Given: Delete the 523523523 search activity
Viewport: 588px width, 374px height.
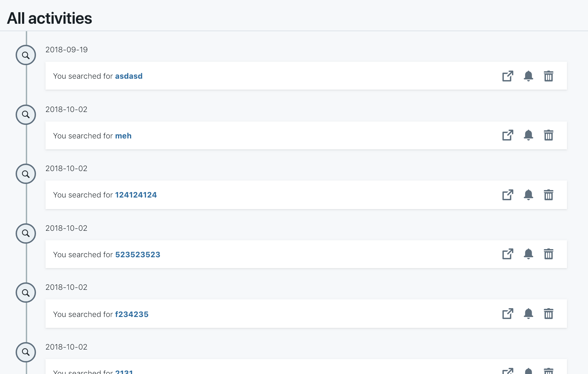Looking at the screenshot, I should [x=549, y=254].
